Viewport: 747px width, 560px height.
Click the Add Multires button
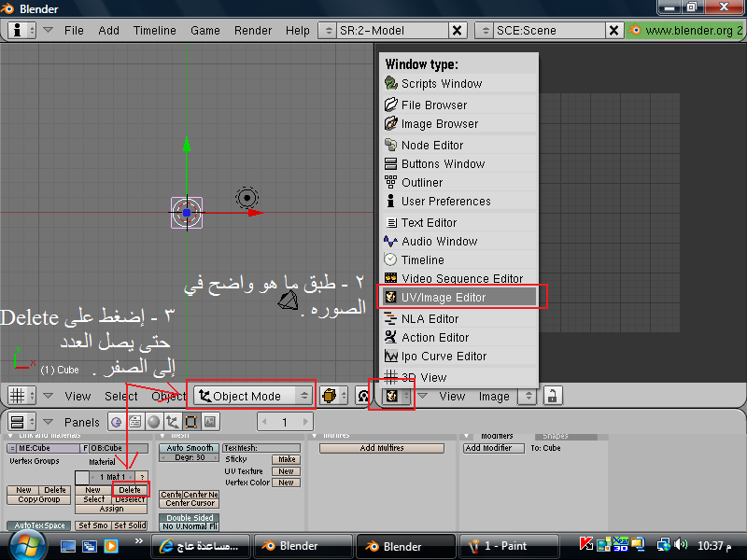(382, 448)
